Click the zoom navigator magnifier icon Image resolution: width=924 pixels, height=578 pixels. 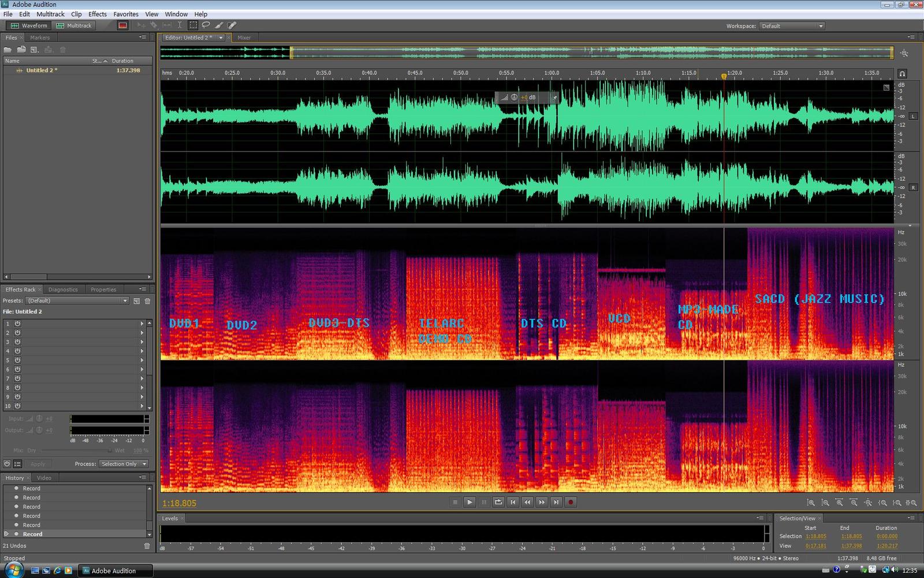point(904,53)
